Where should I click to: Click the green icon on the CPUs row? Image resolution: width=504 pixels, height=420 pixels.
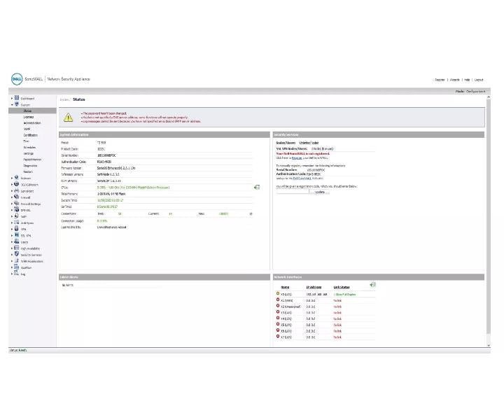[257, 187]
